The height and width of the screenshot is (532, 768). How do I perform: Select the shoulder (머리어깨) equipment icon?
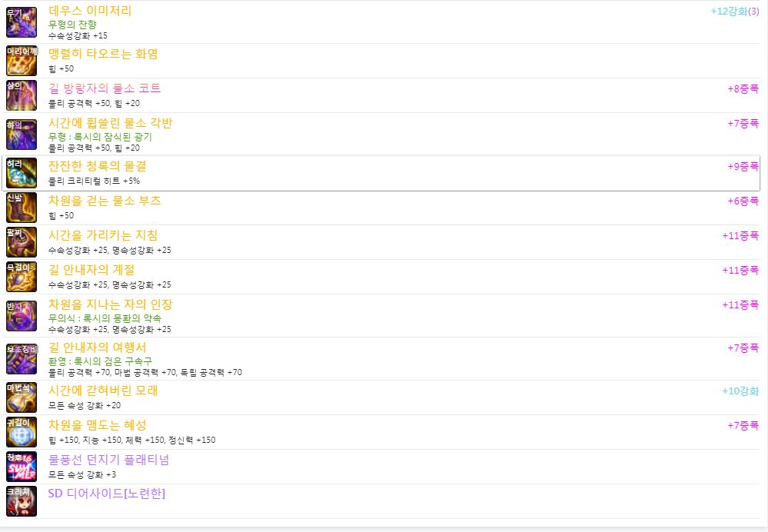22,61
